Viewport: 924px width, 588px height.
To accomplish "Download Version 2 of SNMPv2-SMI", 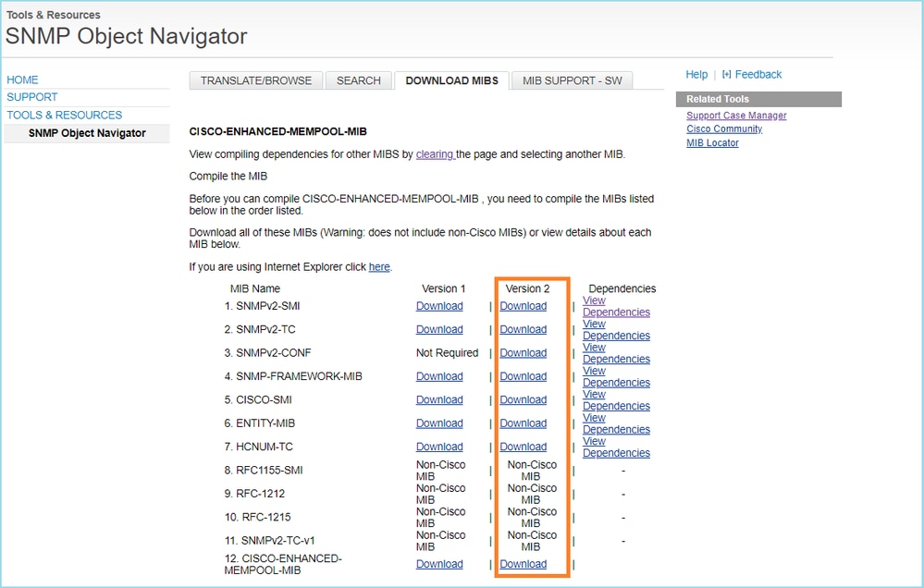I will click(x=523, y=306).
